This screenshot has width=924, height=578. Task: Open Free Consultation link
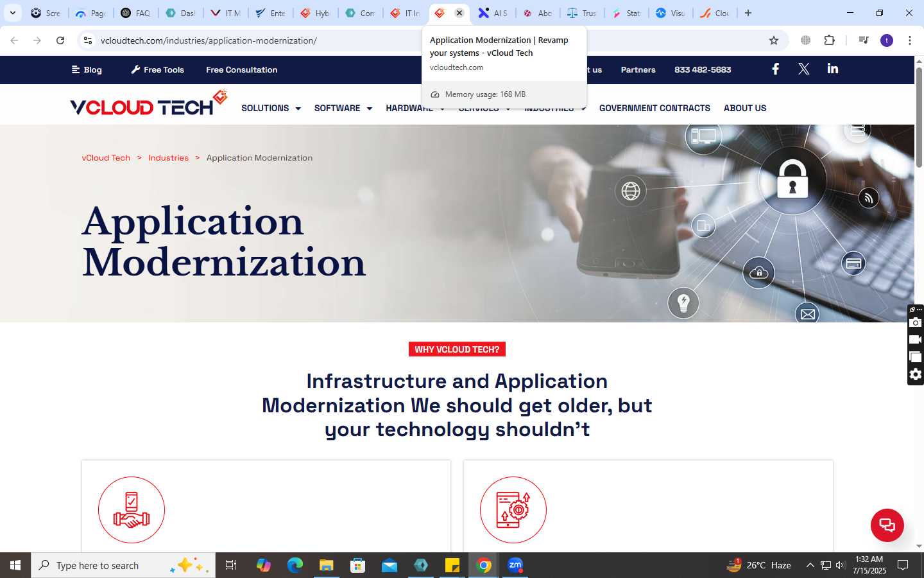tap(242, 69)
